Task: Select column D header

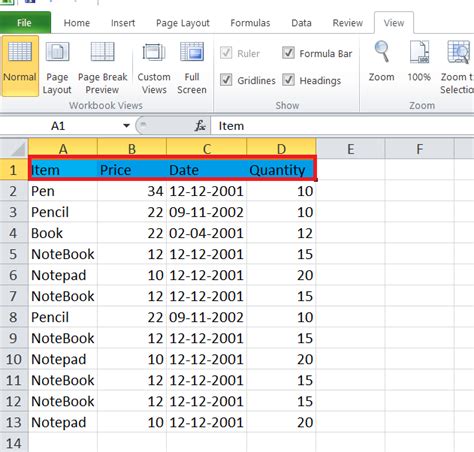Action: click(x=281, y=149)
